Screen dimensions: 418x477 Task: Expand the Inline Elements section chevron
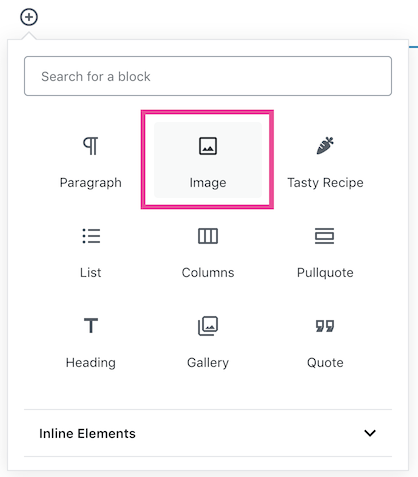pos(370,433)
